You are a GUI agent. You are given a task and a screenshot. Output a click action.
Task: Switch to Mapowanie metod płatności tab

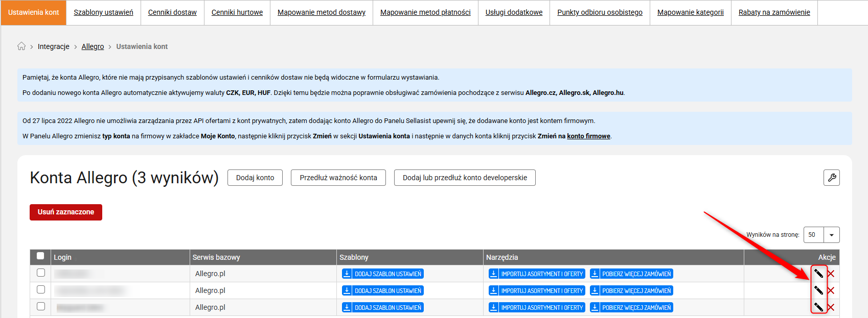(x=425, y=12)
